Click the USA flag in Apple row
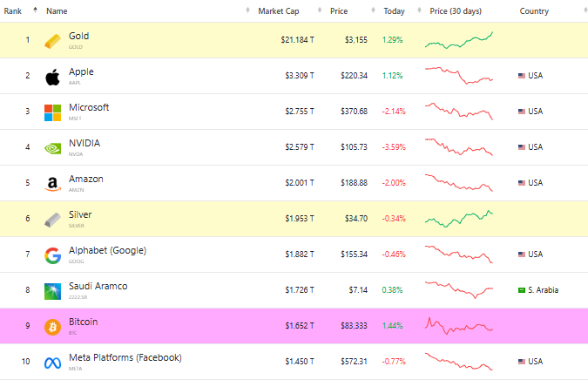 point(521,76)
